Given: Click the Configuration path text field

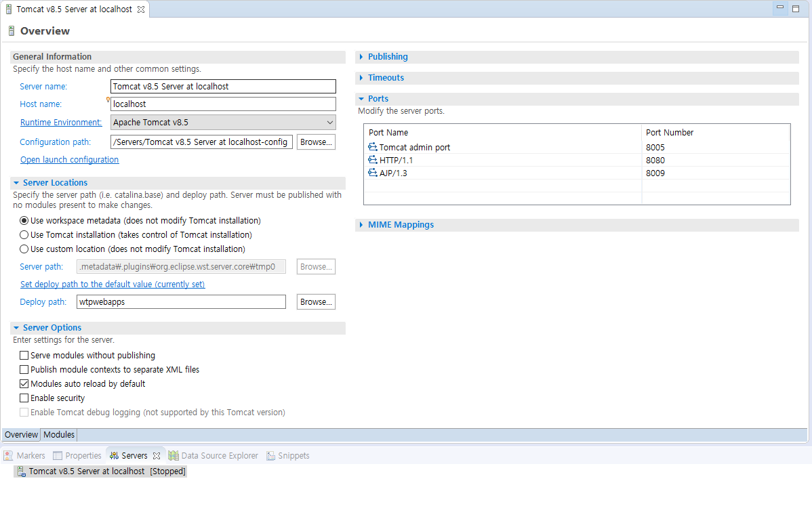Looking at the screenshot, I should pos(201,142).
